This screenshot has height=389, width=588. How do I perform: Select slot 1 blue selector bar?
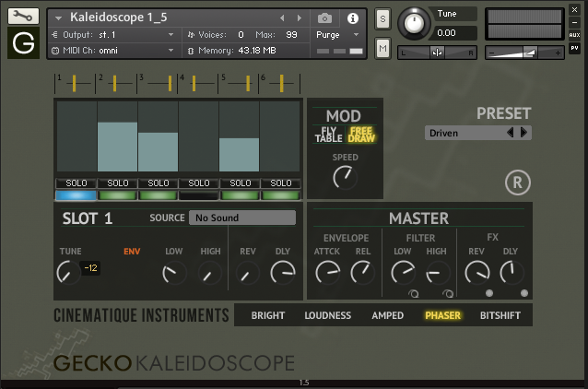[76, 195]
